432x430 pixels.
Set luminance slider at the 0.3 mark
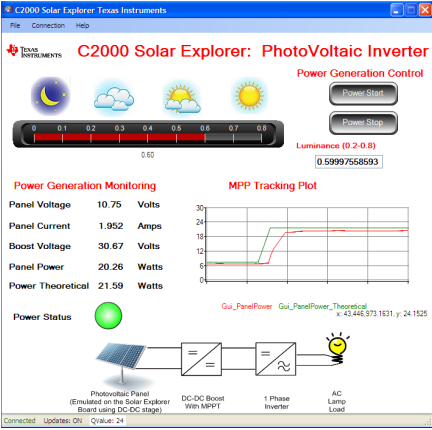(119, 138)
